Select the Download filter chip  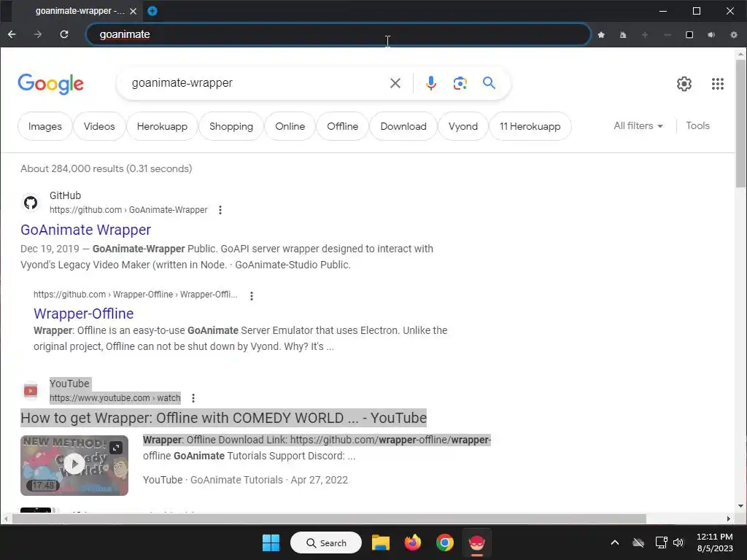[403, 126]
